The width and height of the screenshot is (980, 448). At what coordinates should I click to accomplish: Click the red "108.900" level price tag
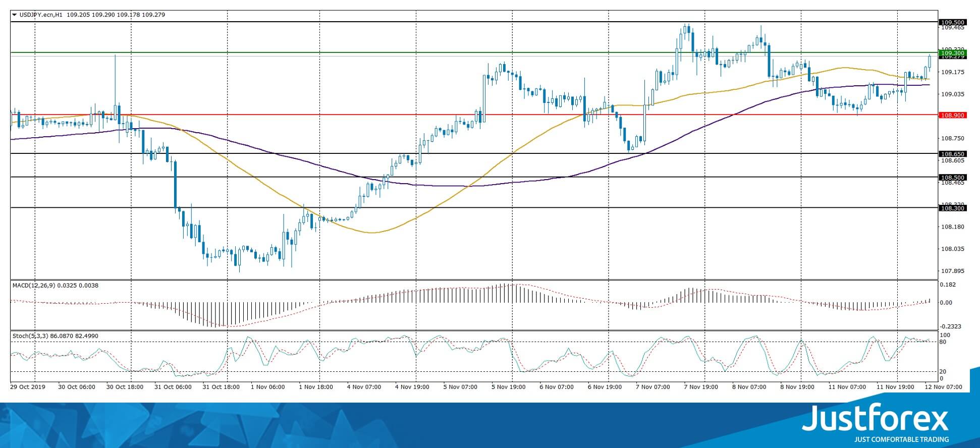(952, 115)
